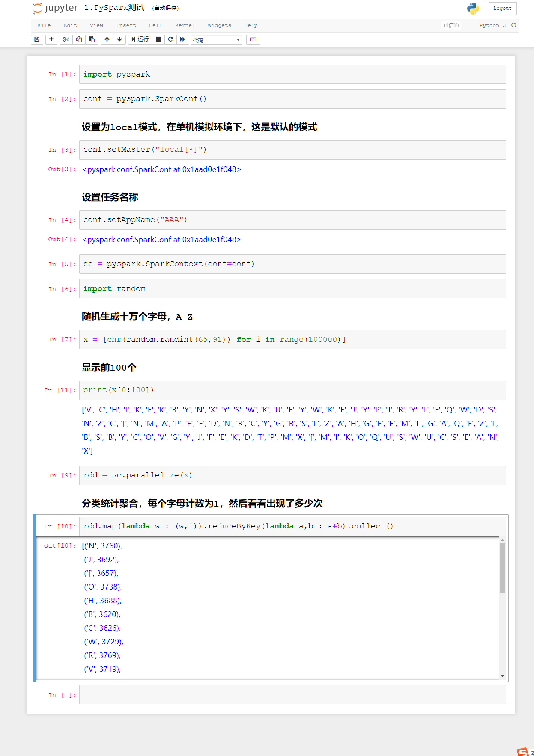Click the Sogou input method tray icon
534x756 pixels.
(523, 752)
